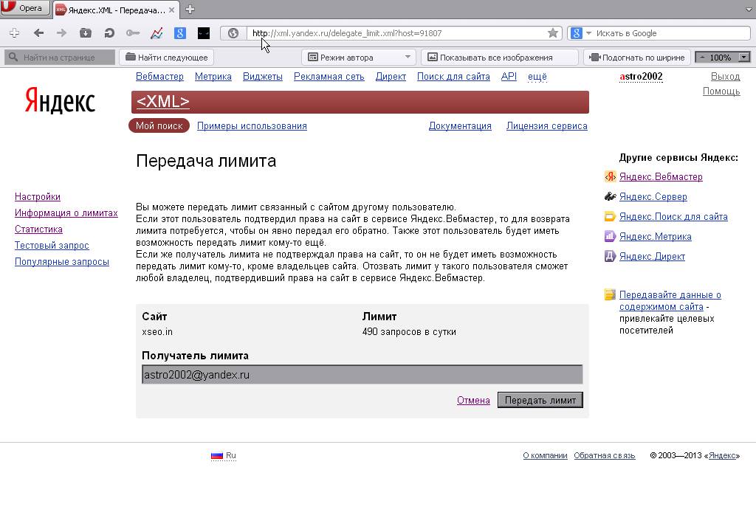Log out via the 'Выход' link
The width and height of the screenshot is (756, 532).
[725, 77]
